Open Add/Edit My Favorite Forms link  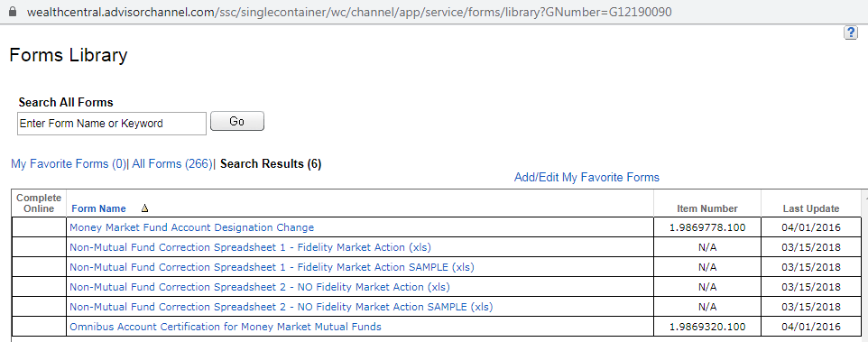[x=586, y=177]
